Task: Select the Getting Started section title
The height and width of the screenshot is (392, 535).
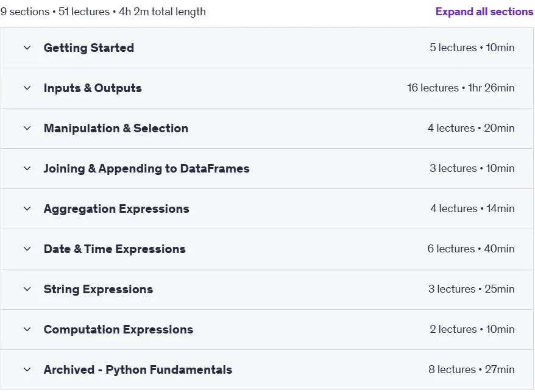Action: (89, 48)
